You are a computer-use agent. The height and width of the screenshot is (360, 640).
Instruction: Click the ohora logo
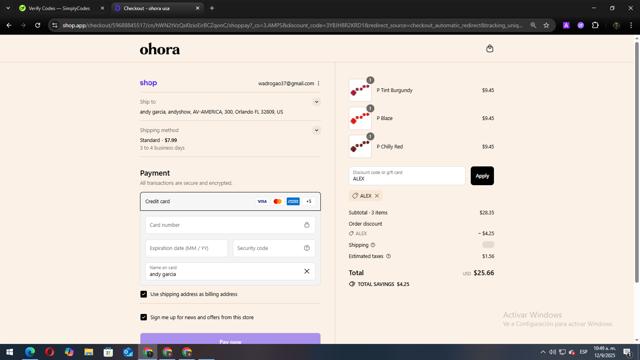click(160, 49)
